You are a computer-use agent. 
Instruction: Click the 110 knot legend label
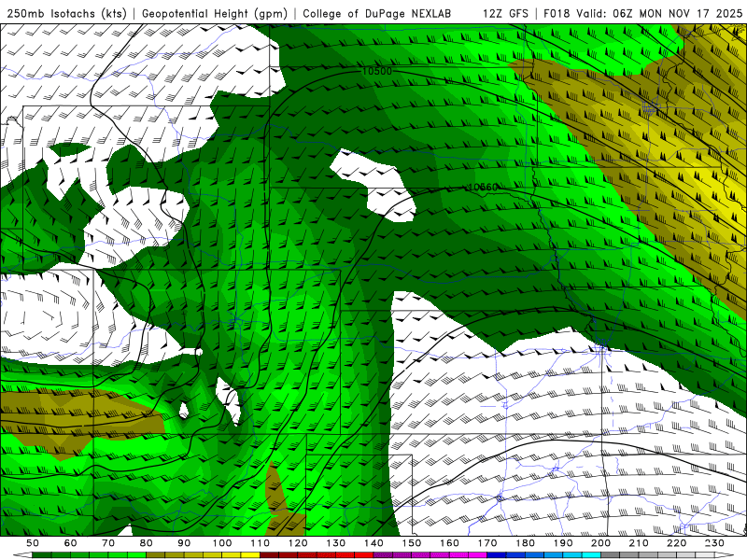point(261,543)
